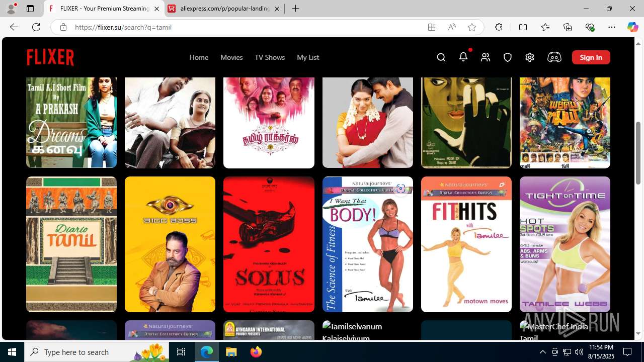644x362 pixels.
Task: Show hidden system tray icons
Action: coord(543,352)
